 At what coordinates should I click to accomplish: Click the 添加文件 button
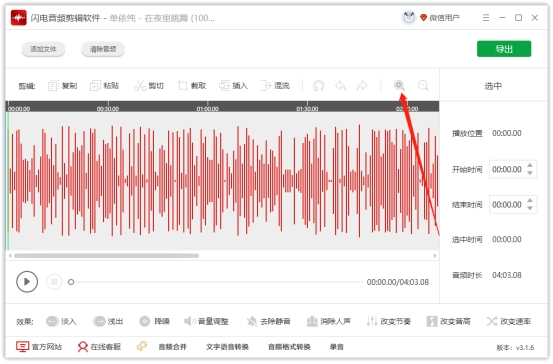(43, 49)
